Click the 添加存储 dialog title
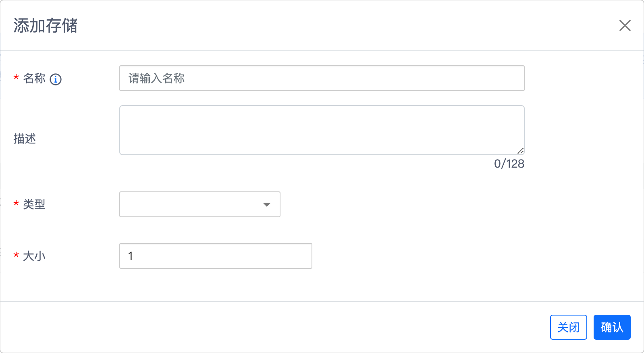The width and height of the screenshot is (644, 353). pyautogui.click(x=46, y=25)
